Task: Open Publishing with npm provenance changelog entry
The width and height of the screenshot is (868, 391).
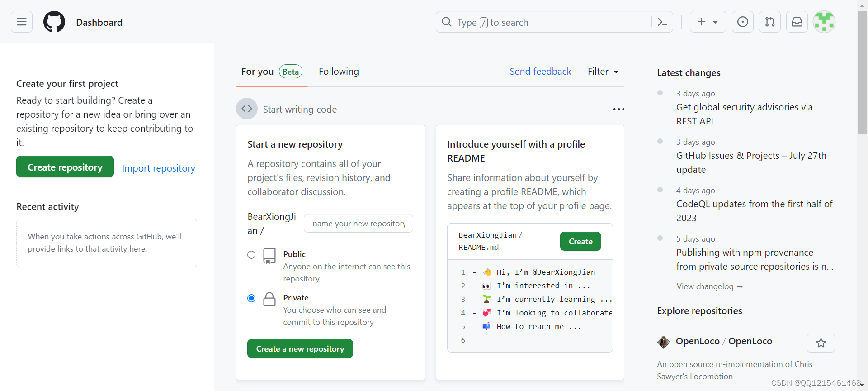Action: tap(755, 259)
